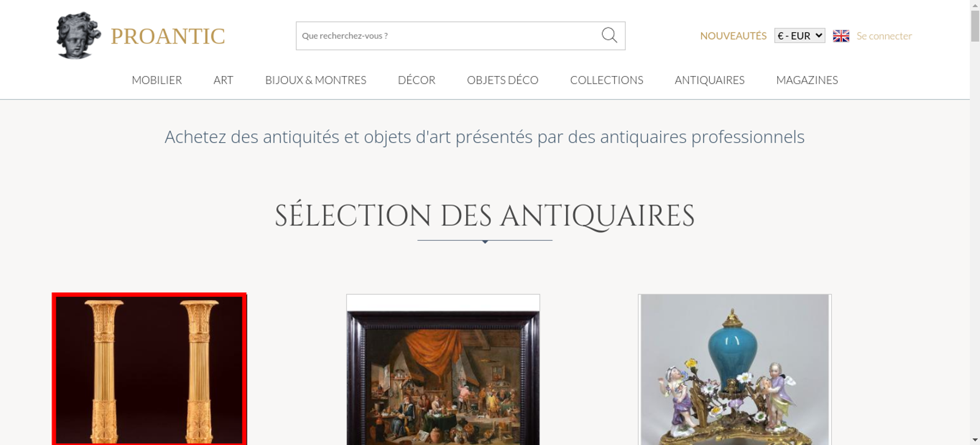Viewport: 980px width, 445px height.
Task: Open the Art menu
Action: 223,80
